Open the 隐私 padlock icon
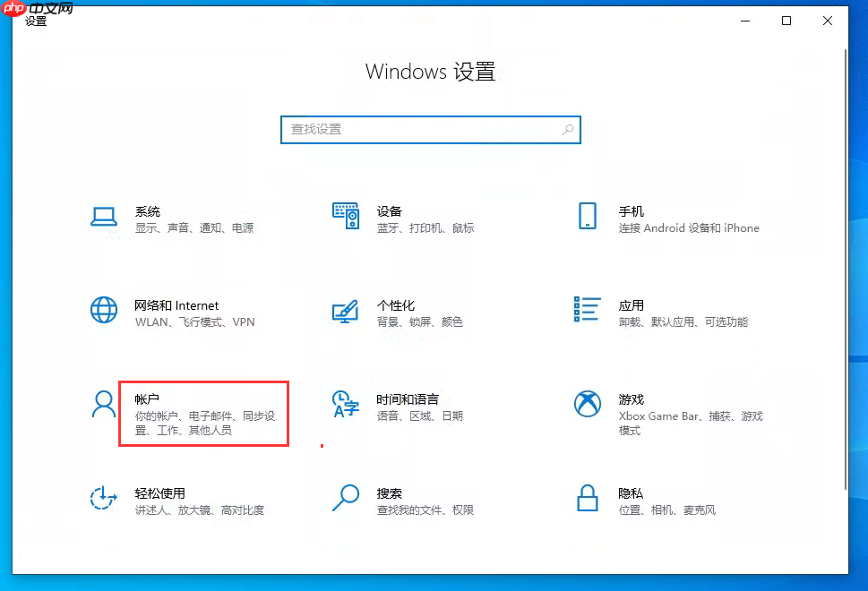This screenshot has width=868, height=591. (587, 499)
